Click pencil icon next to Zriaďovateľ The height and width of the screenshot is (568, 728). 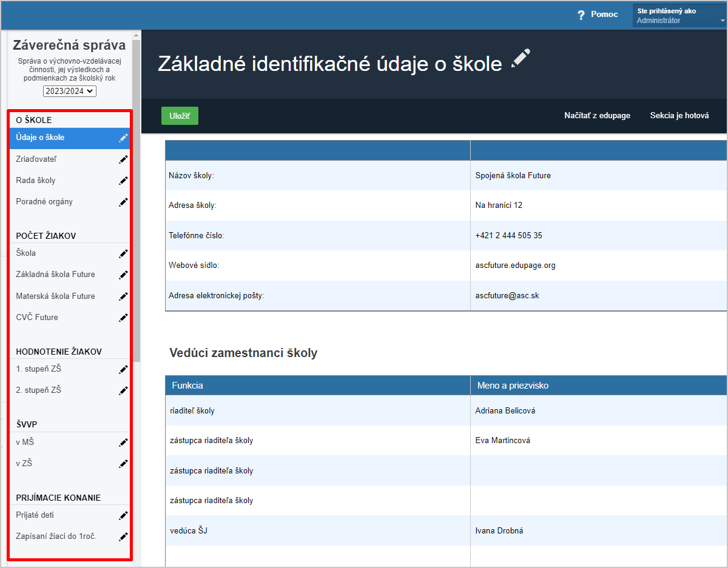point(123,159)
